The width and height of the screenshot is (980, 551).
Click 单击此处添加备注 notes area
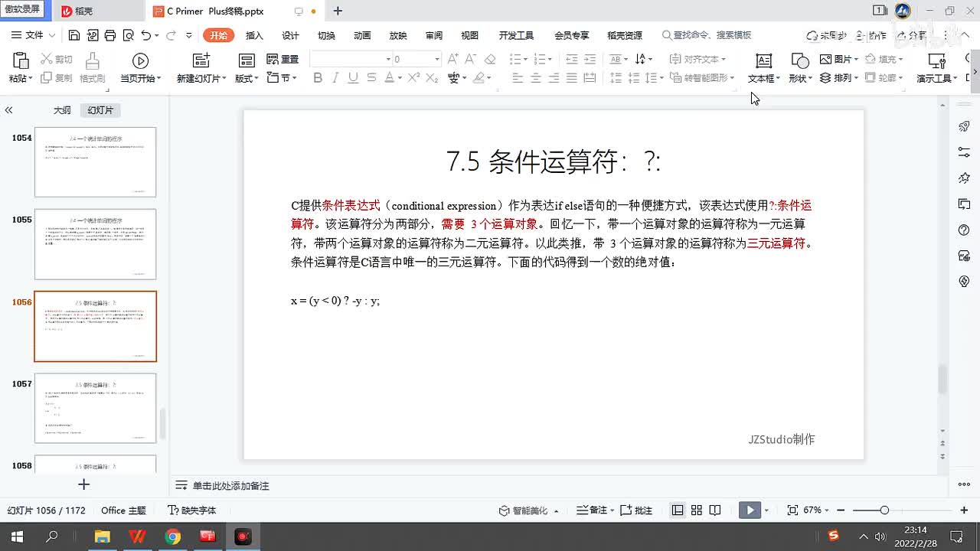tap(230, 486)
